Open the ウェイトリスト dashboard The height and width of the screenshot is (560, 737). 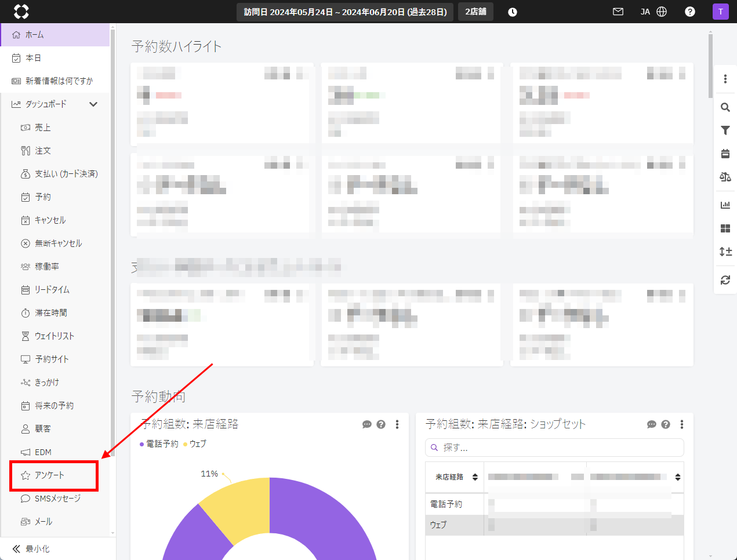click(55, 336)
